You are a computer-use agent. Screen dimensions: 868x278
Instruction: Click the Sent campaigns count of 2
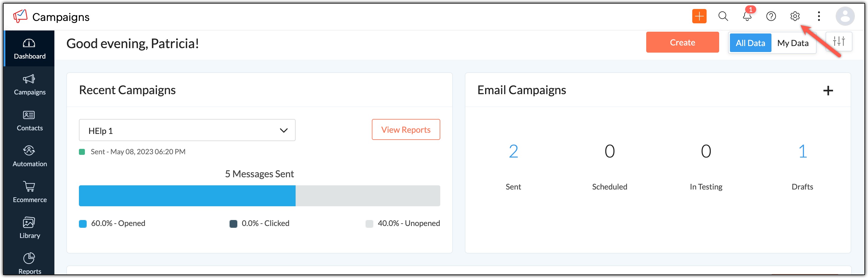click(x=513, y=151)
